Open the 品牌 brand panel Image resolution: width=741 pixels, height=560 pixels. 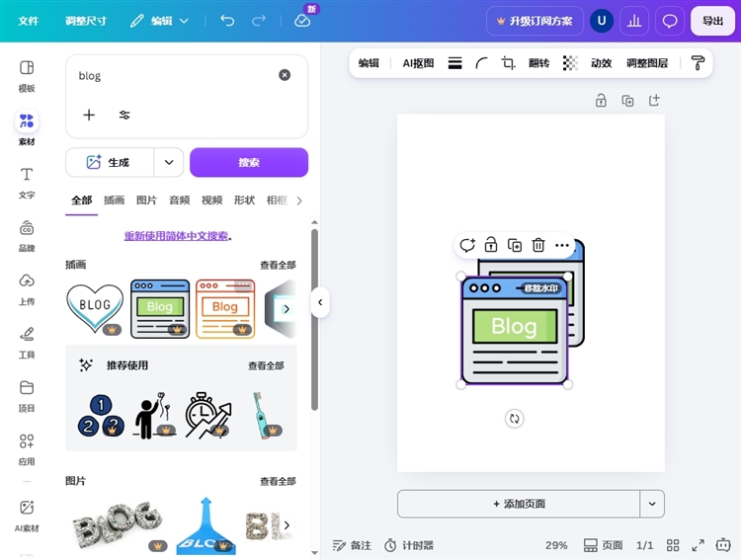[x=27, y=235]
